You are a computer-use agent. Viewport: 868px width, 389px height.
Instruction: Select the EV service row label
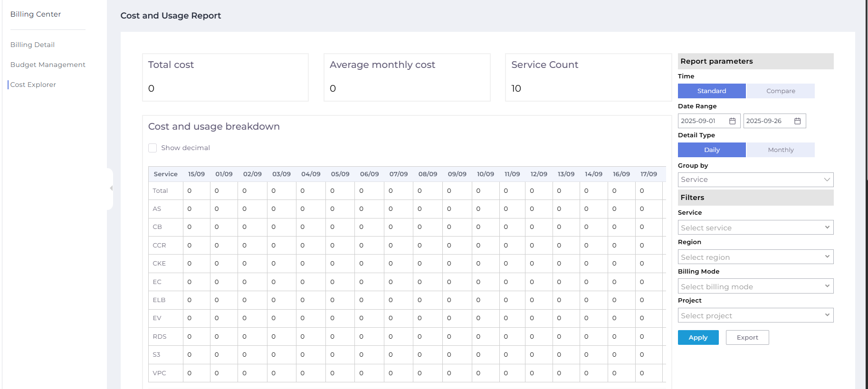pos(157,318)
